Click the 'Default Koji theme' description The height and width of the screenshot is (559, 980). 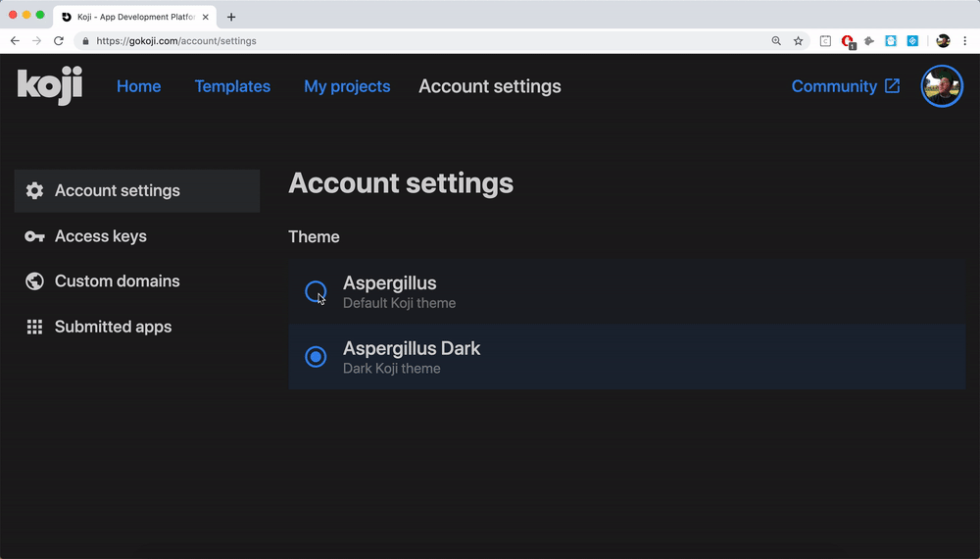(x=400, y=303)
